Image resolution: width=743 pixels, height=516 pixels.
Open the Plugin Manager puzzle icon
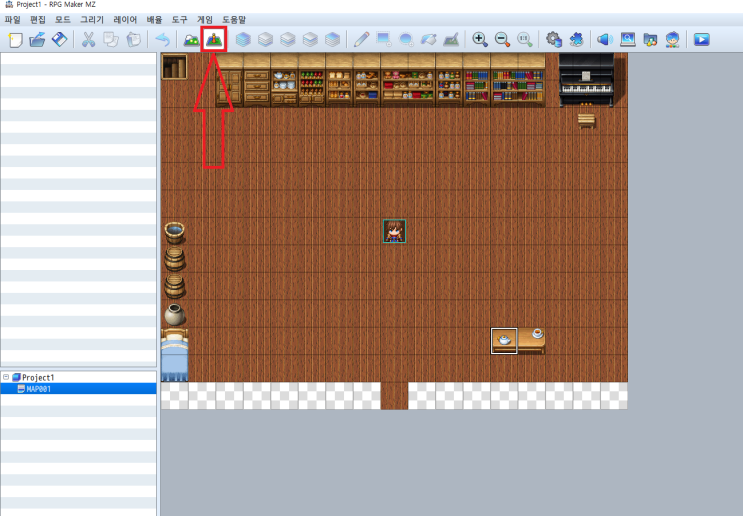click(x=576, y=39)
